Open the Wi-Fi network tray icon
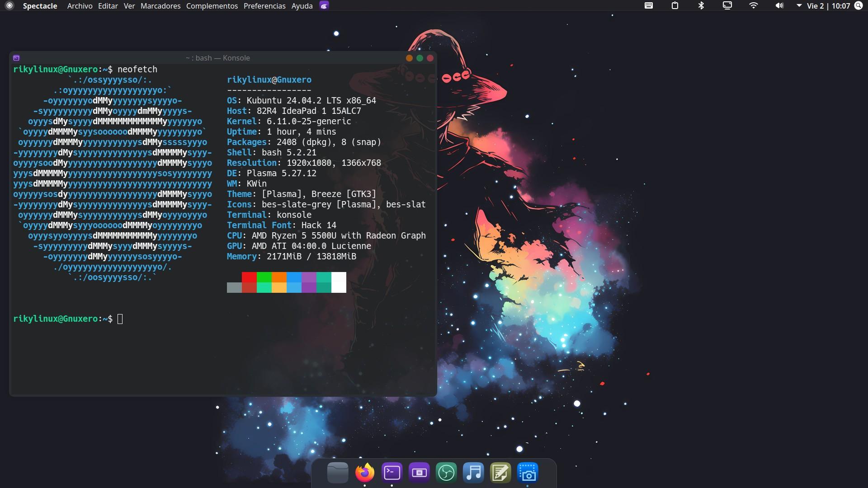The image size is (868, 488). click(754, 6)
